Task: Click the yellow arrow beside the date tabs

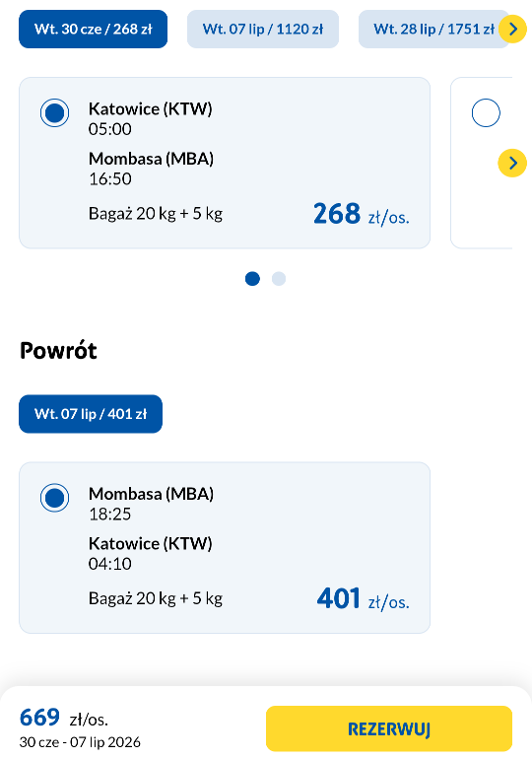Action: [512, 29]
